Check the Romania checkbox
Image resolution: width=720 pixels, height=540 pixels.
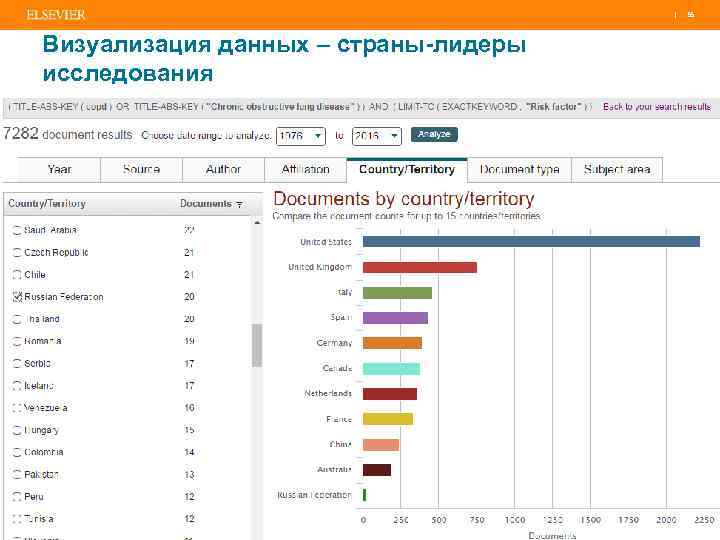pyautogui.click(x=17, y=341)
